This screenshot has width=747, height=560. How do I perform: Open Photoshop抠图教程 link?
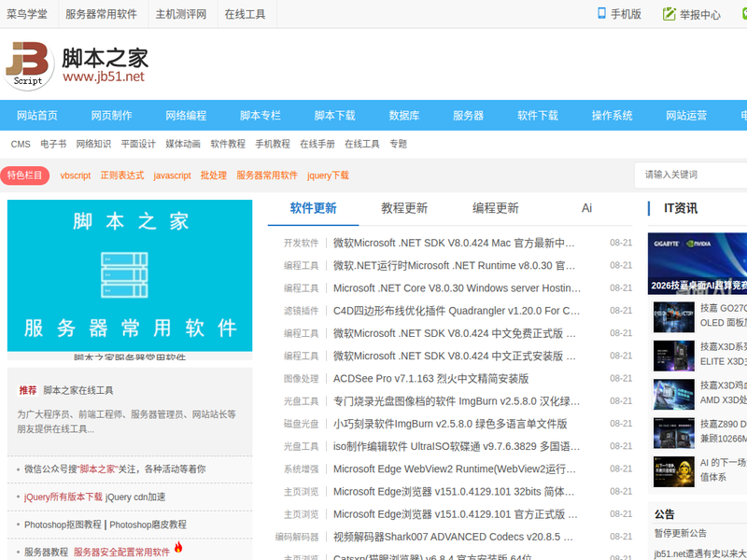(x=63, y=525)
